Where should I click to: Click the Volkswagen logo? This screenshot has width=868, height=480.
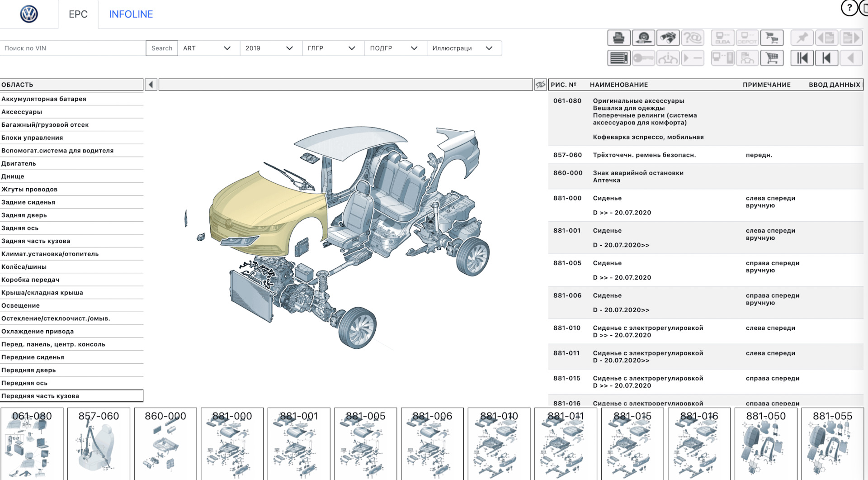(29, 14)
